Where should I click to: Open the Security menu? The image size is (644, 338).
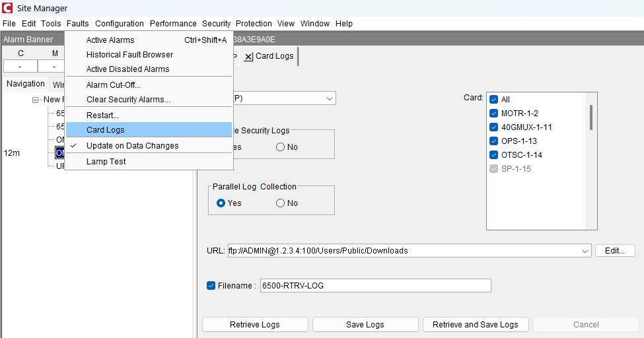pyautogui.click(x=216, y=23)
